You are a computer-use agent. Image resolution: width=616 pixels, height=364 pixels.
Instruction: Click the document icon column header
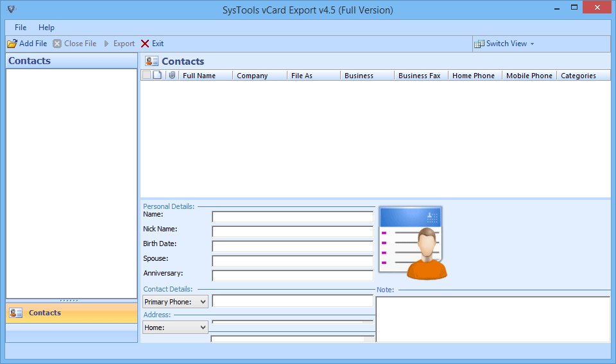click(157, 75)
